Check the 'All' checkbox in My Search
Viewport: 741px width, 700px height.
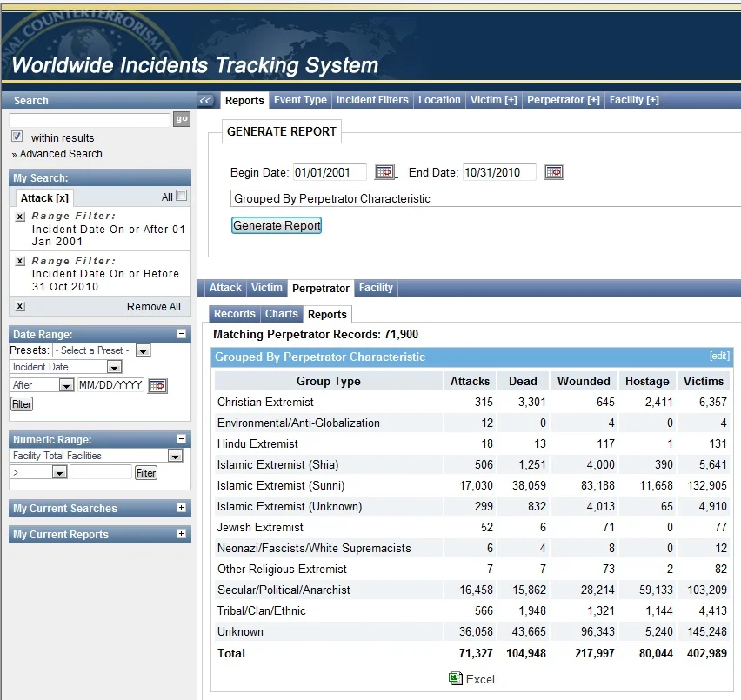point(181,196)
